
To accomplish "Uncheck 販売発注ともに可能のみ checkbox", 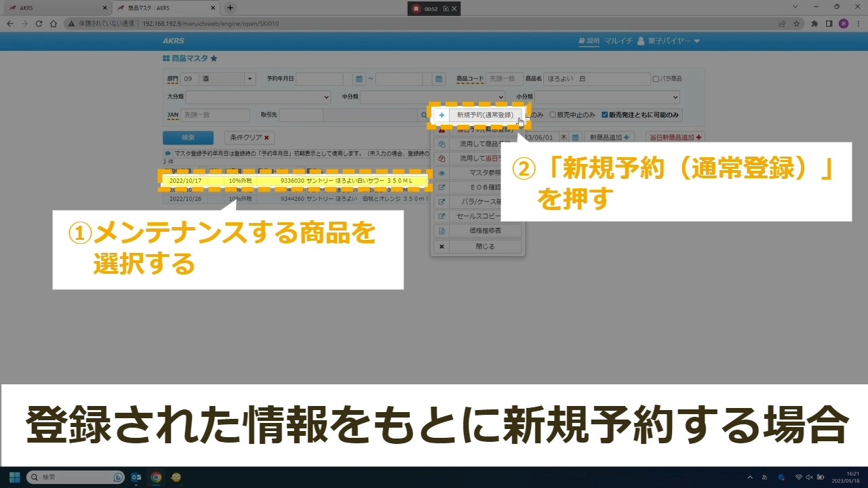I will tap(605, 115).
